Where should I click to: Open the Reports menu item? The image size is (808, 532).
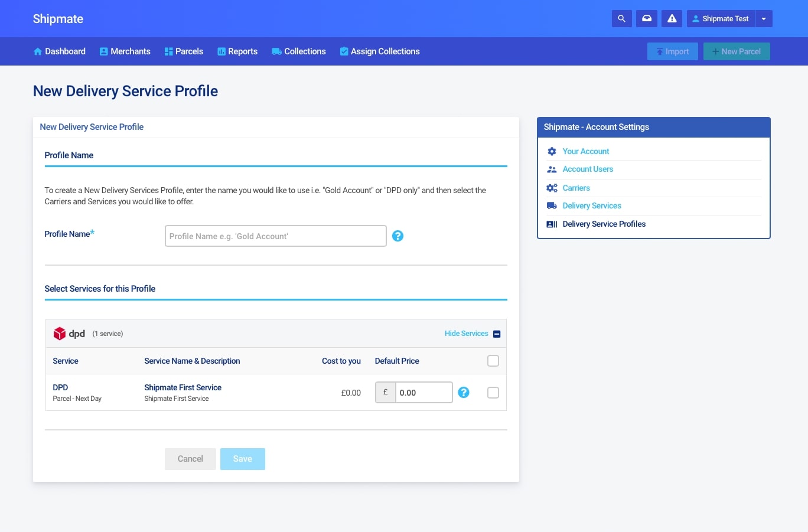pyautogui.click(x=237, y=51)
